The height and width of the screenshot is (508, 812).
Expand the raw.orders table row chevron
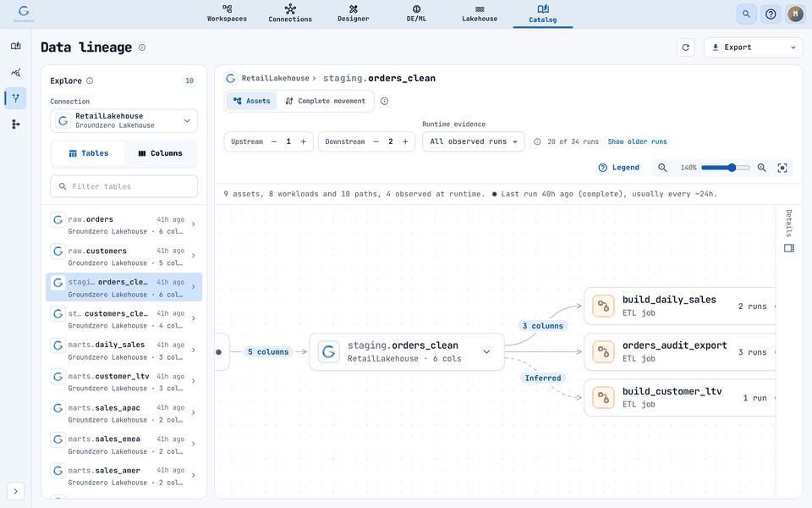tap(194, 224)
